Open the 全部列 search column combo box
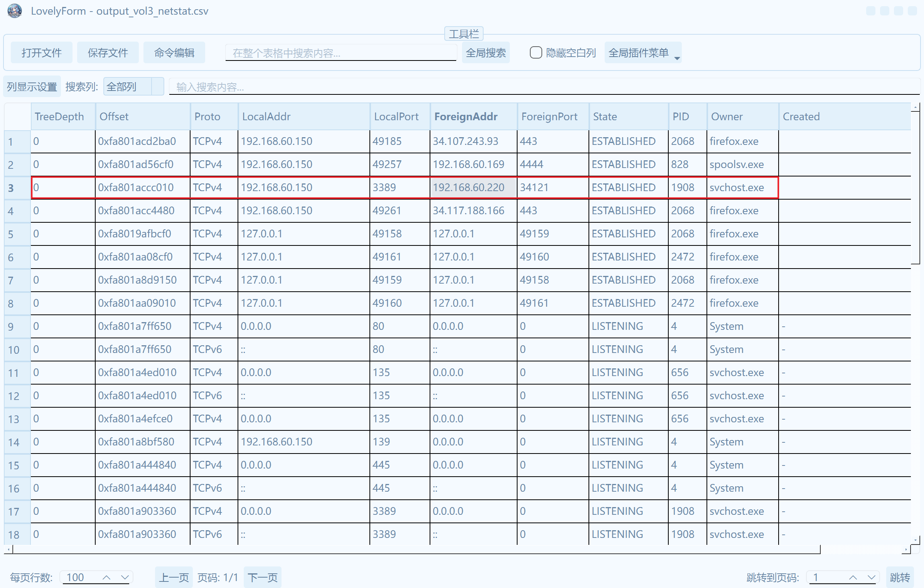Image resolution: width=924 pixels, height=588 pixels. tap(133, 87)
